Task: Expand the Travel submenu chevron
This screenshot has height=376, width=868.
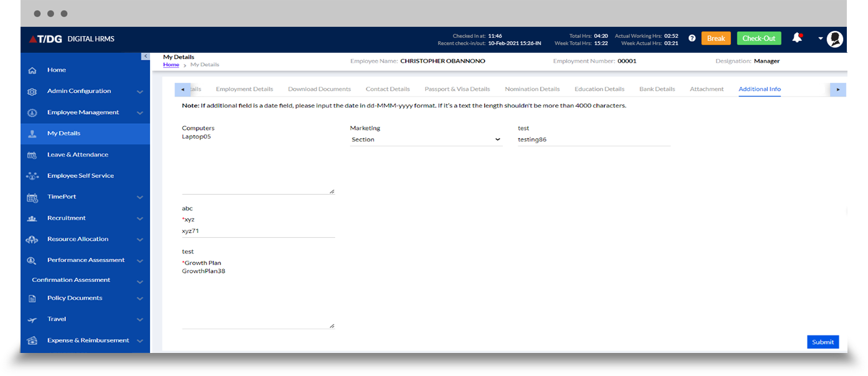Action: tap(140, 320)
